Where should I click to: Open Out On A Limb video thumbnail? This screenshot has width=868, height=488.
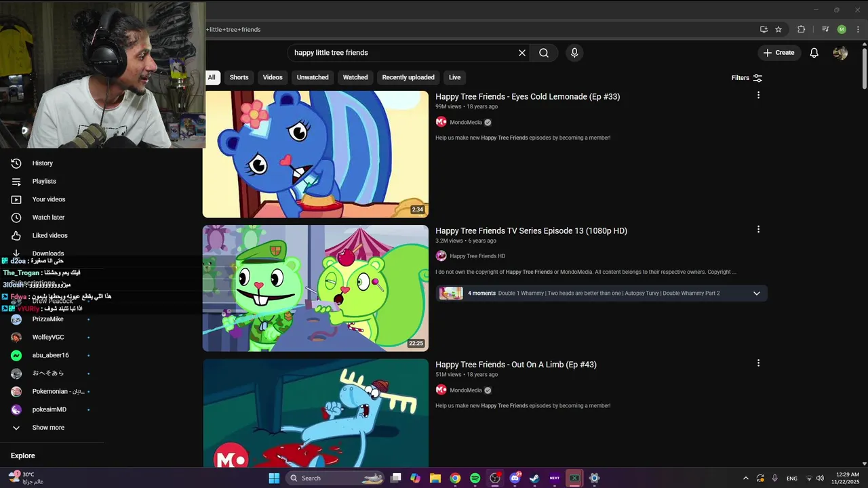pyautogui.click(x=315, y=413)
